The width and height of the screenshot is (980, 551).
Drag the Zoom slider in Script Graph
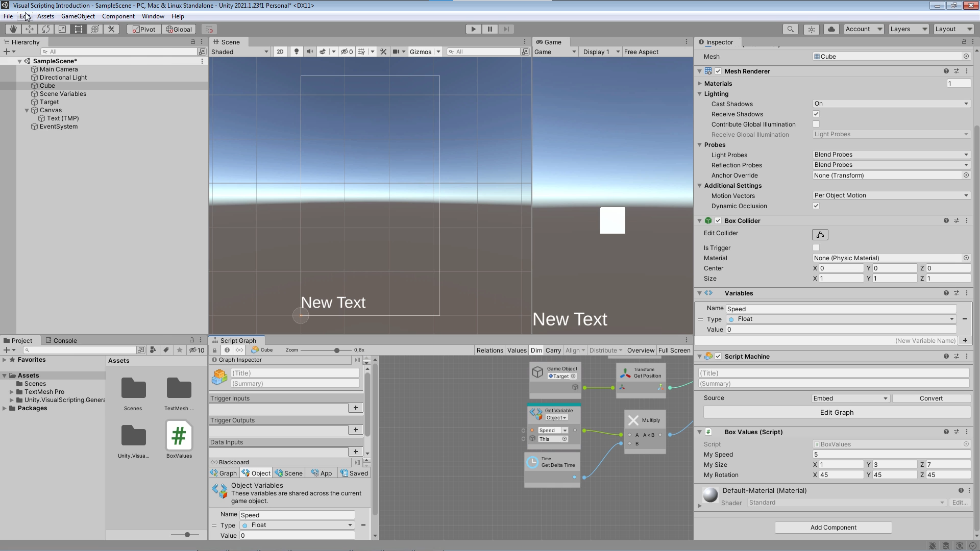pyautogui.click(x=336, y=350)
